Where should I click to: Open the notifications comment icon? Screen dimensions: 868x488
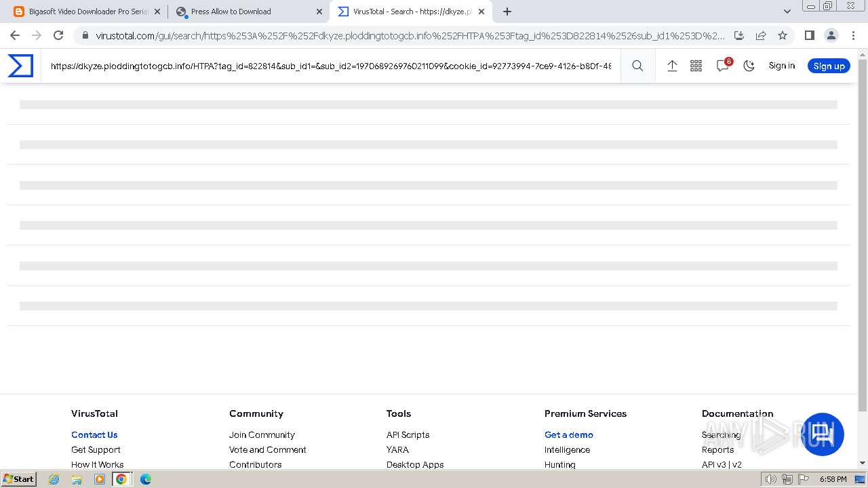pyautogui.click(x=722, y=66)
